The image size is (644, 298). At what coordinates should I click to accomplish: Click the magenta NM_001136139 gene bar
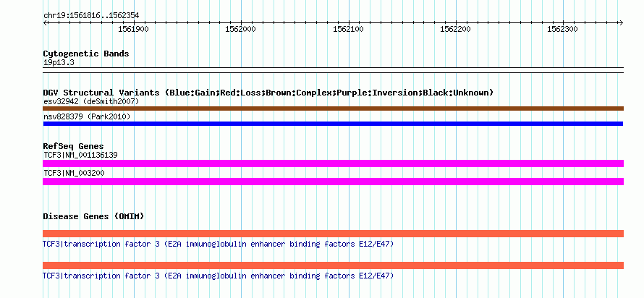click(x=333, y=163)
